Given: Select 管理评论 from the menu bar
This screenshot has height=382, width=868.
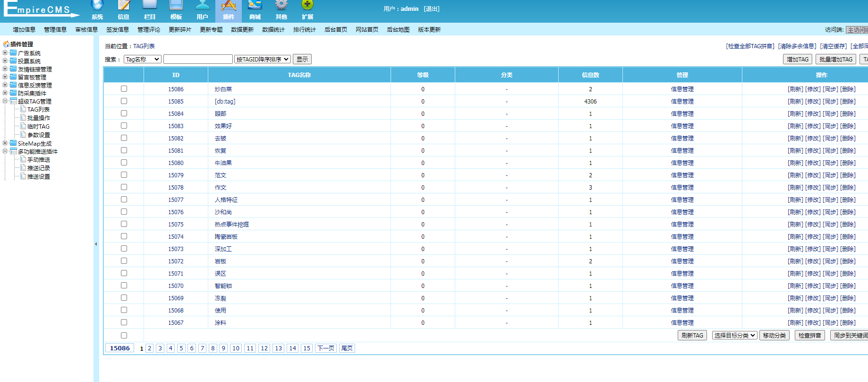Looking at the screenshot, I should (148, 29).
